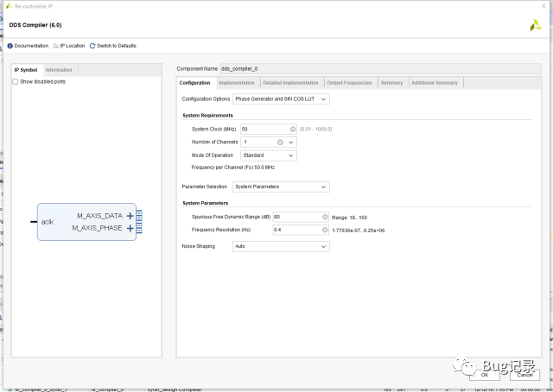The image size is (553, 392).
Task: Close the Re-customize IP dialog
Action: coord(543,6)
